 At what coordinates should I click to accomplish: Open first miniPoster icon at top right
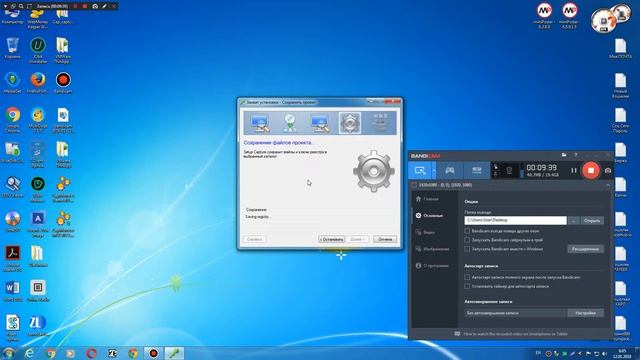tap(544, 16)
